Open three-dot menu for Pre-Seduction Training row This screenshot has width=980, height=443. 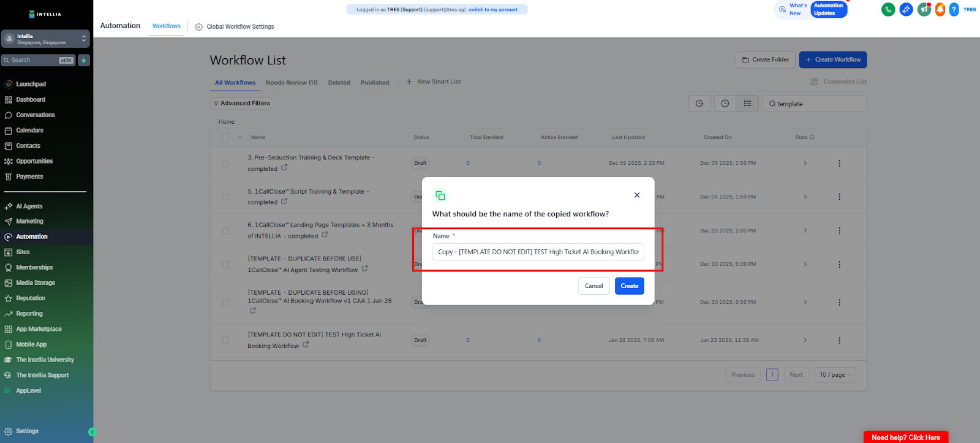(839, 163)
